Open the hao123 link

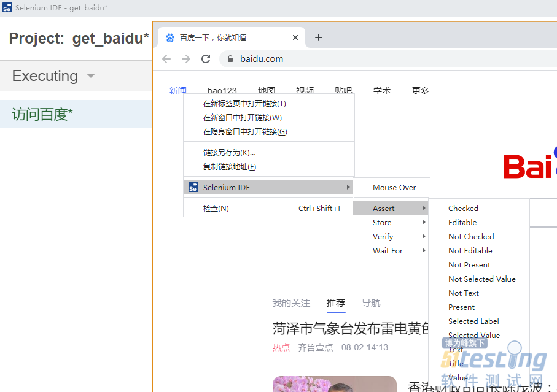[222, 90]
